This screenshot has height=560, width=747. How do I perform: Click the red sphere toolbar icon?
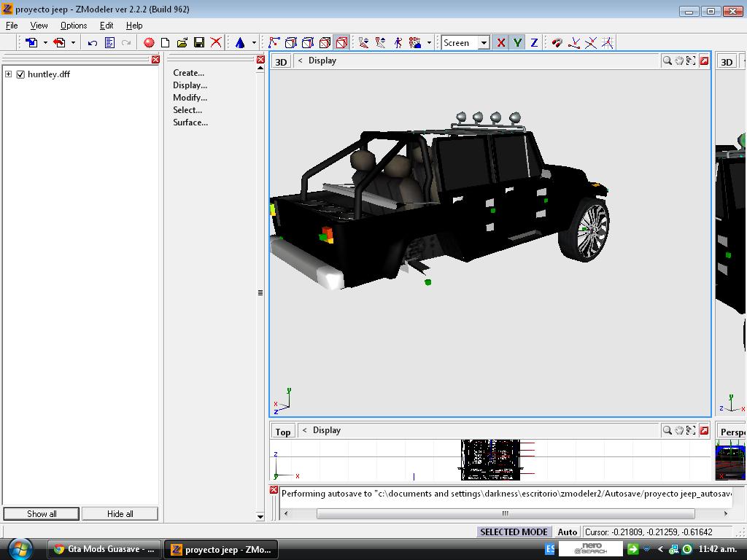coord(149,43)
